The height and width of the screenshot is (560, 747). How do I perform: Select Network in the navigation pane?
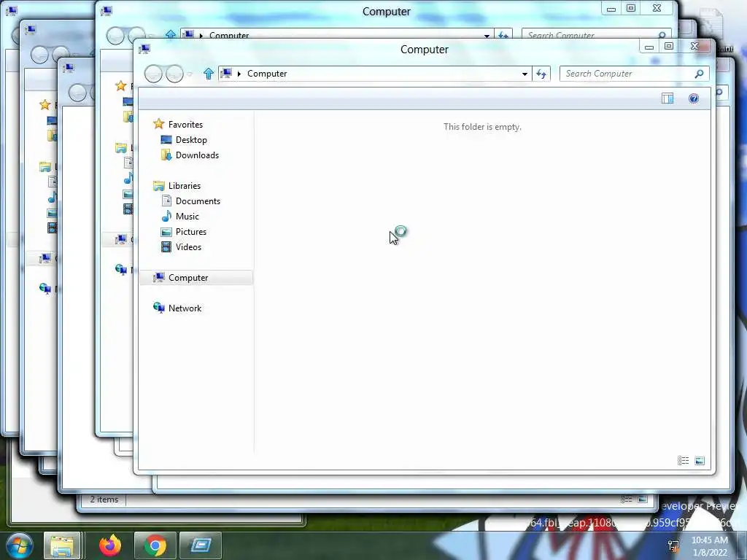point(185,308)
